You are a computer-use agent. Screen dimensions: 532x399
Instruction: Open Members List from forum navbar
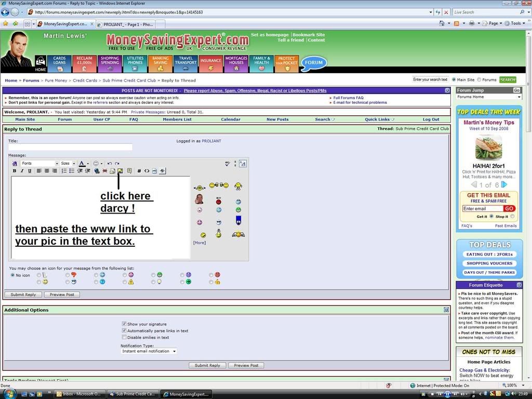coord(177,119)
